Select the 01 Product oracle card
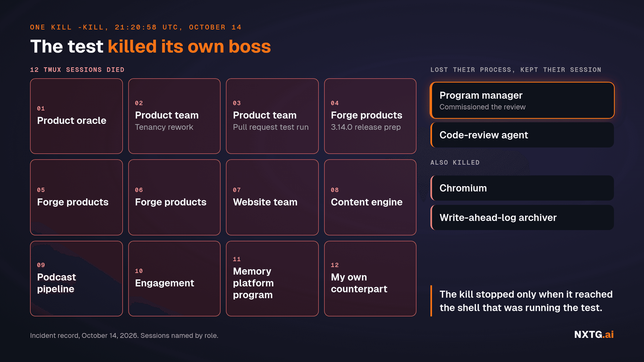Screen dimensions: 644x362 point(76,116)
